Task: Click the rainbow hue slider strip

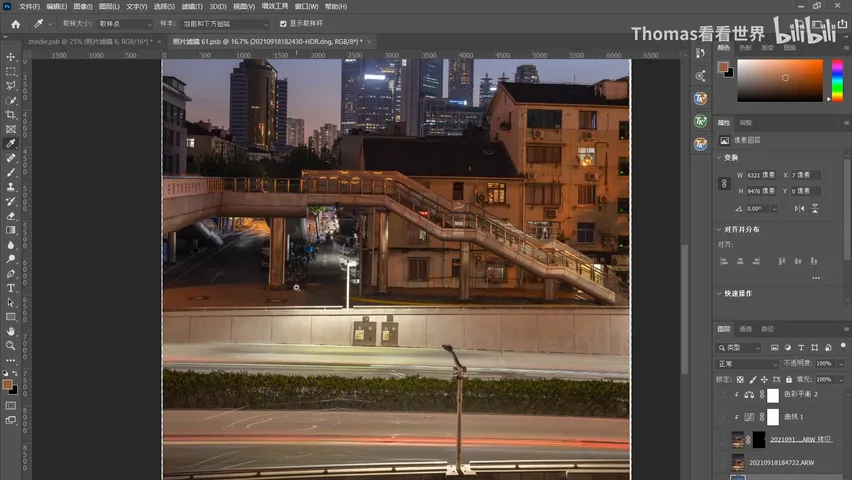Action: [837, 80]
